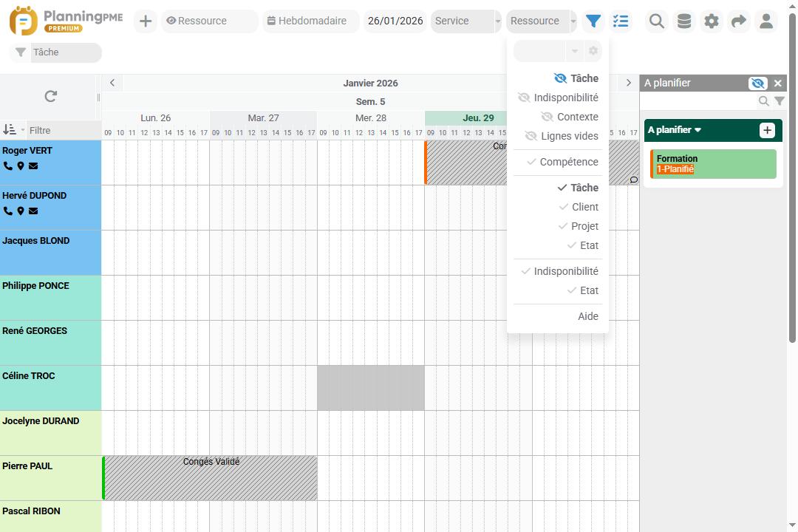Screen dimensions: 798x532
Task: Open the Roger VERT resource
Action: [50, 163]
